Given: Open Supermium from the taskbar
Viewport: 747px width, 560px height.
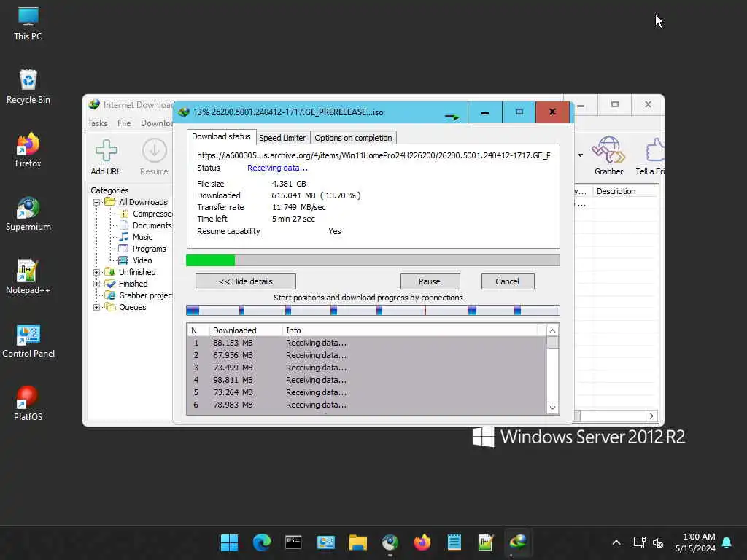Looking at the screenshot, I should pyautogui.click(x=390, y=542).
